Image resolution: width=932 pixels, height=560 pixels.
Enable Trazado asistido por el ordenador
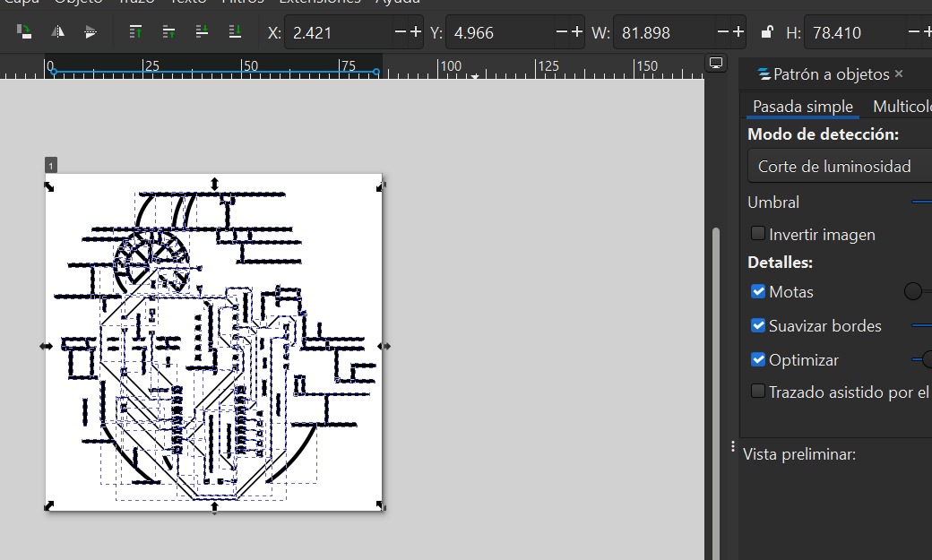pyautogui.click(x=757, y=392)
